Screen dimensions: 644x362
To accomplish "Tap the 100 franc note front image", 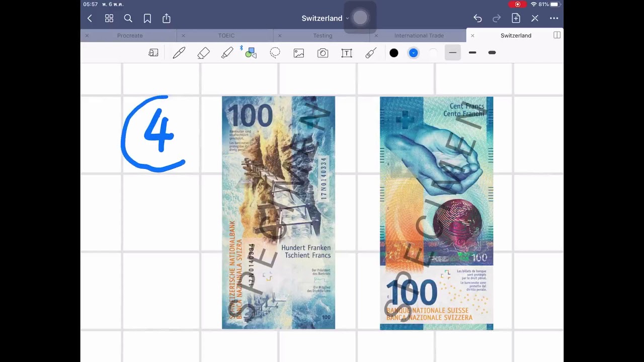I will click(278, 213).
